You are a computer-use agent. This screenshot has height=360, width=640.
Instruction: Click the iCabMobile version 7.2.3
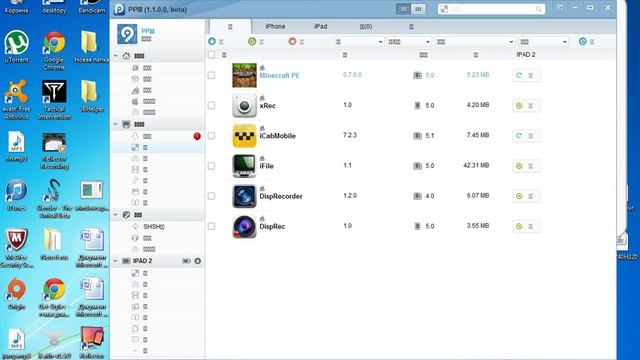tap(350, 135)
